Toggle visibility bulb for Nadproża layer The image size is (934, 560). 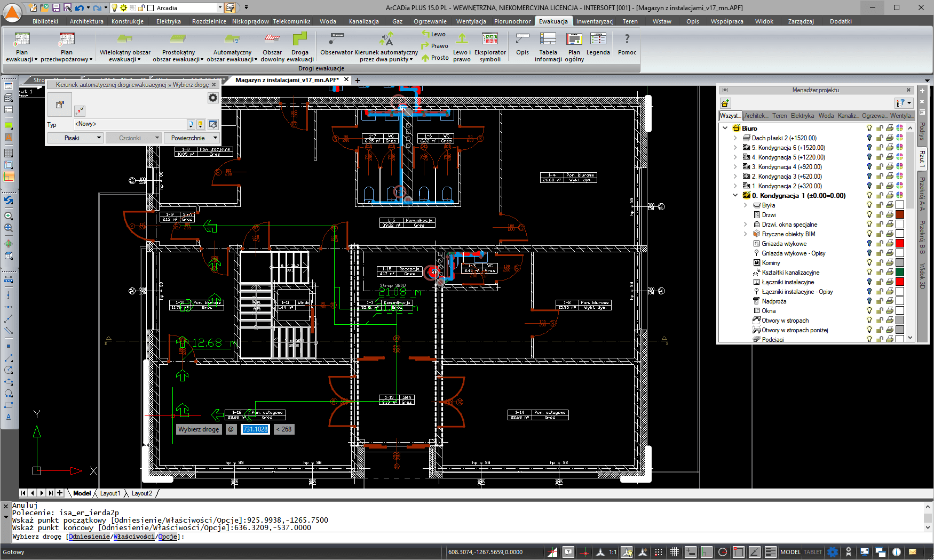(869, 301)
